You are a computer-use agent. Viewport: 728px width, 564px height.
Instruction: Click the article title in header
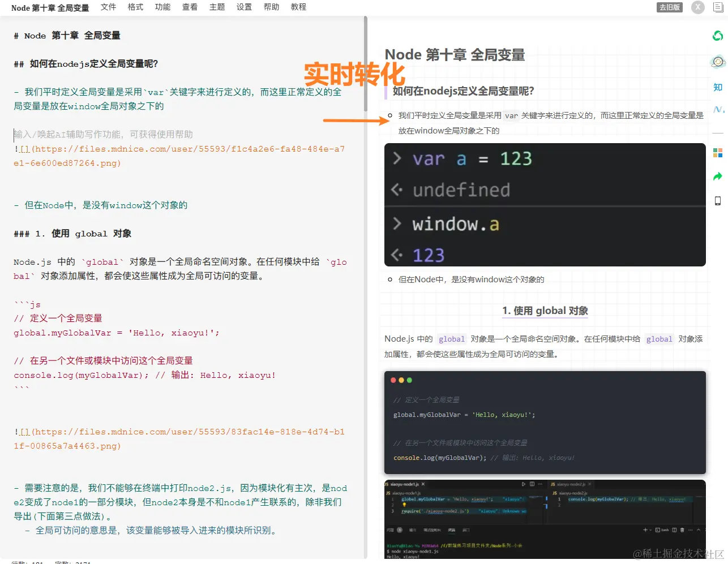pyautogui.click(x=50, y=7)
